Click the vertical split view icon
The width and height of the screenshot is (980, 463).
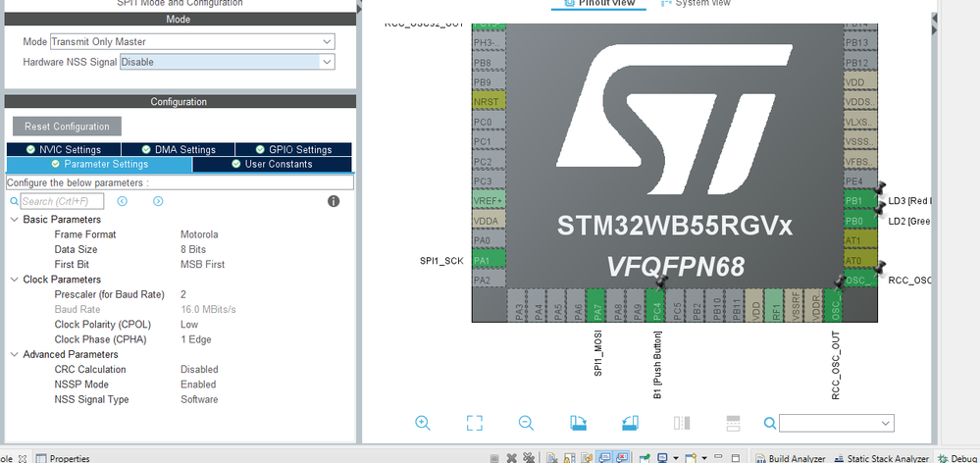681,423
